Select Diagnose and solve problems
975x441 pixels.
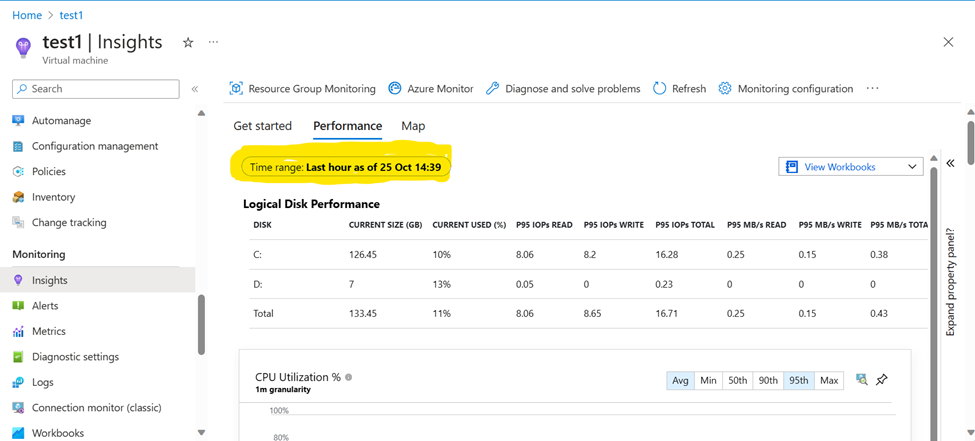point(563,89)
